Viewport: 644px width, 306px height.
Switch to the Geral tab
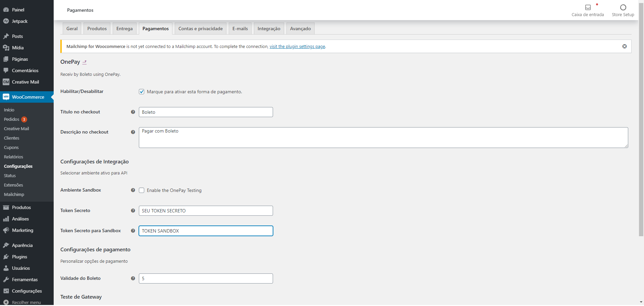coord(72,29)
